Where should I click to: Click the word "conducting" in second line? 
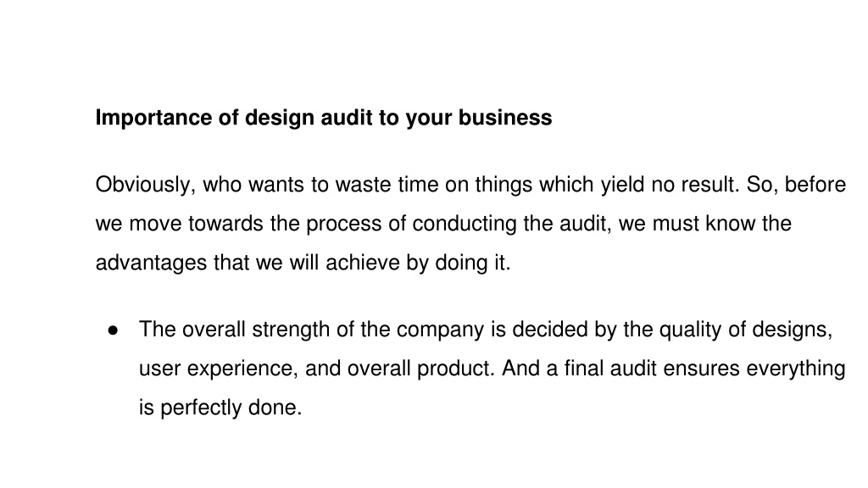(x=465, y=224)
